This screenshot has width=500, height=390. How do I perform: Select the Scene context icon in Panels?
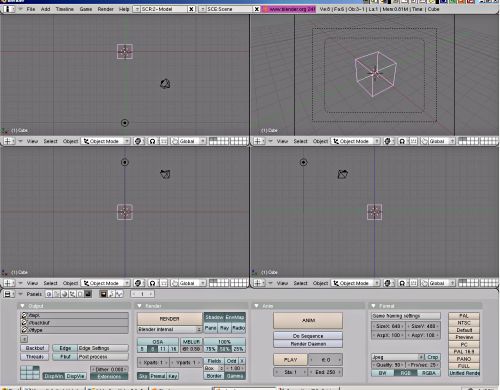tap(88, 294)
